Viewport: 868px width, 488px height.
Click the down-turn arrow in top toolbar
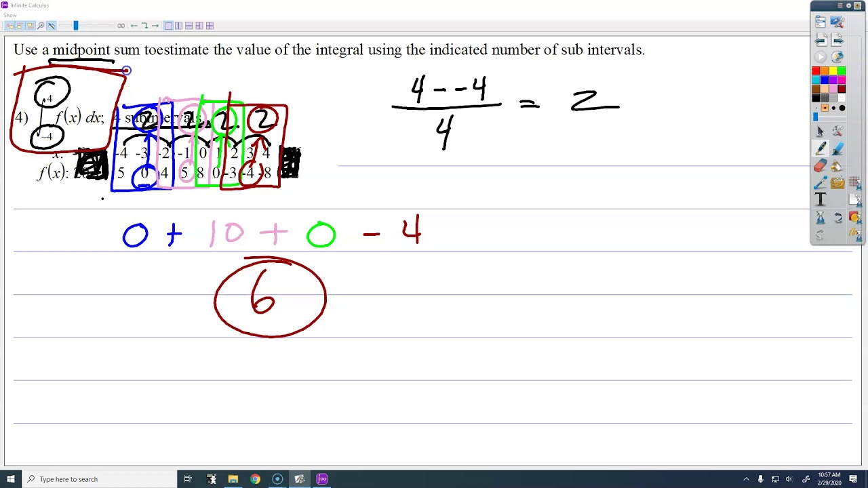click(x=144, y=26)
